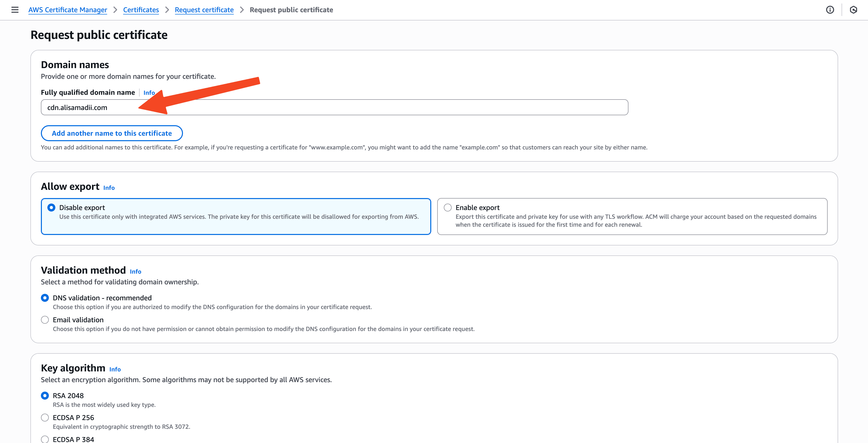Select the Enable export radio option
Image resolution: width=868 pixels, height=443 pixels.
coord(447,208)
